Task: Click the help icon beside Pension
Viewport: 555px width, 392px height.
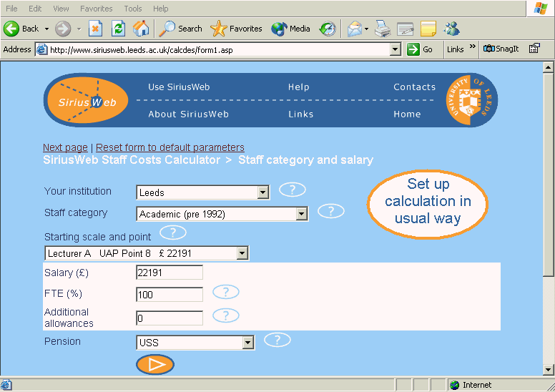Action: [277, 340]
